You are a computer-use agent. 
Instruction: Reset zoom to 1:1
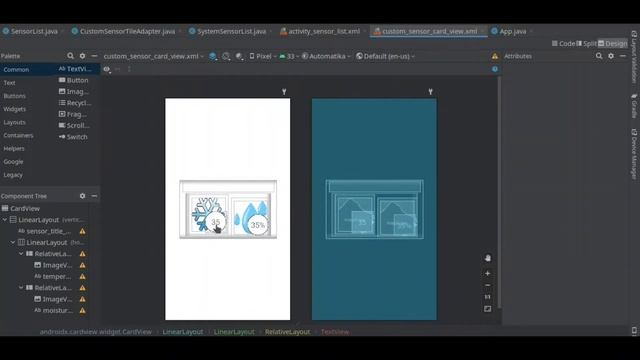pos(488,297)
